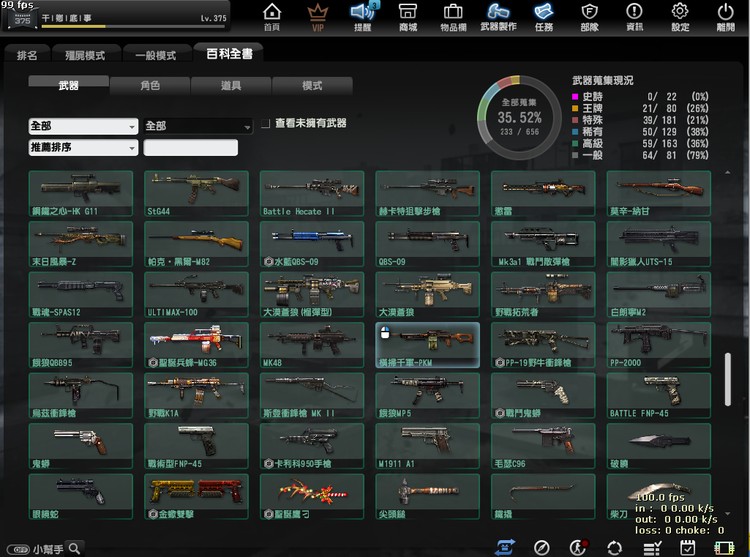The image size is (750, 557).
Task: Select the 尖頭鎚 hammer card
Action: (428, 497)
